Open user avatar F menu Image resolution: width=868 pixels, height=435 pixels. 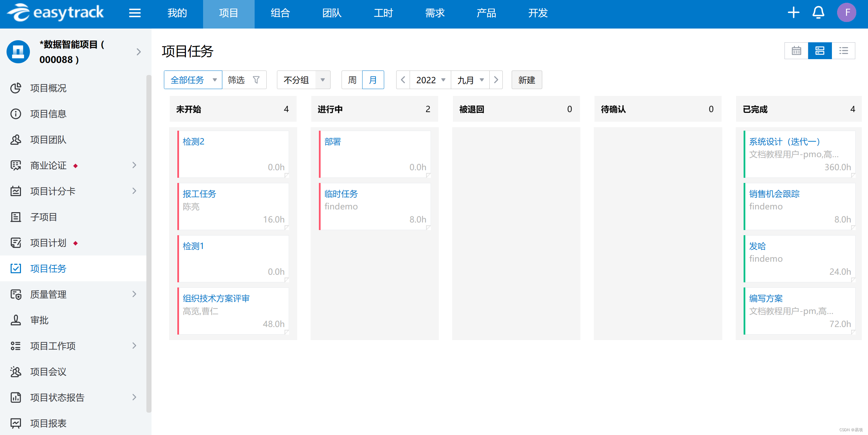[847, 13]
